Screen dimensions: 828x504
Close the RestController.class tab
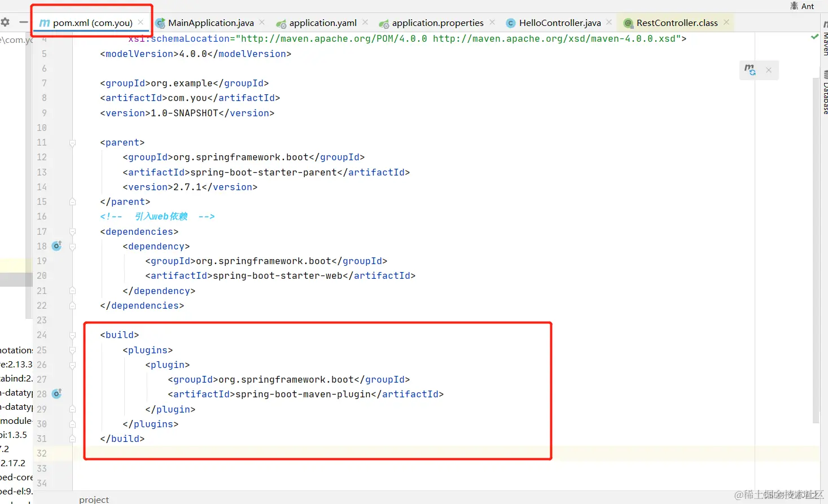click(x=726, y=22)
